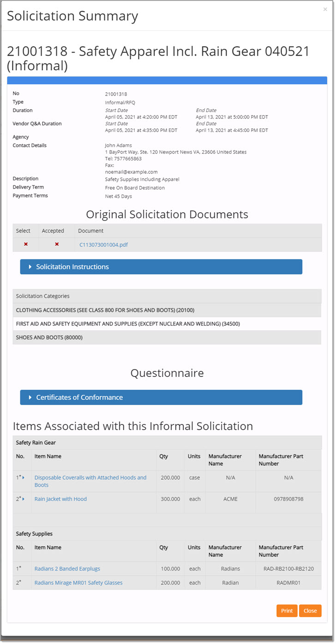Click the Free On Board Destination value
The width and height of the screenshot is (336, 644).
point(135,188)
